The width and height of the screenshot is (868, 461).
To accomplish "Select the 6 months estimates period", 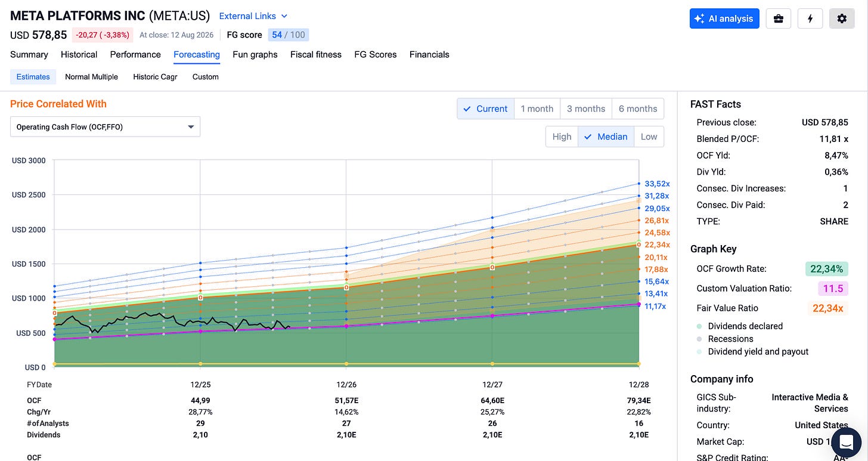I will click(638, 109).
